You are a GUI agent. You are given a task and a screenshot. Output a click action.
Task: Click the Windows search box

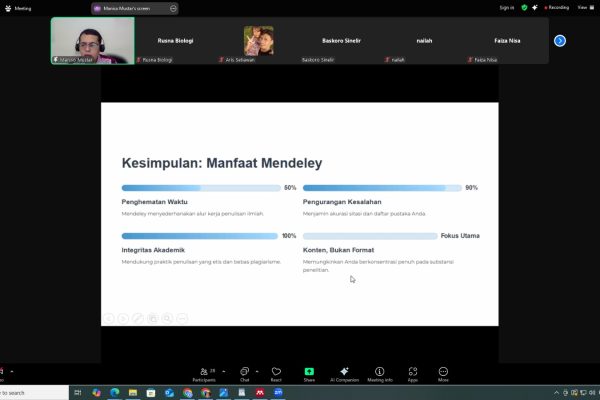tap(34, 393)
